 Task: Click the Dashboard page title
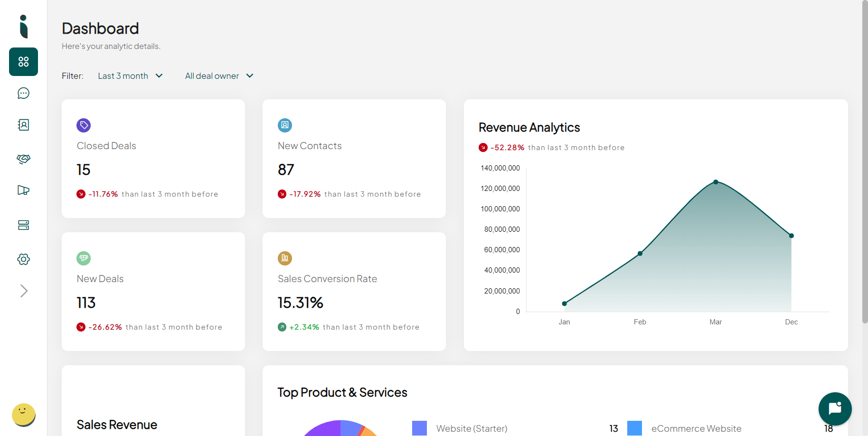pos(100,28)
